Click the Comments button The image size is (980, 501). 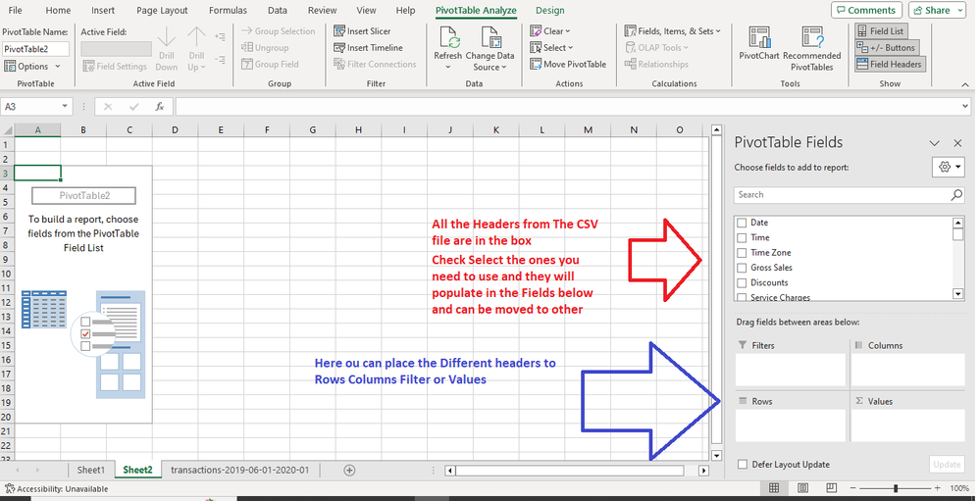click(x=865, y=10)
